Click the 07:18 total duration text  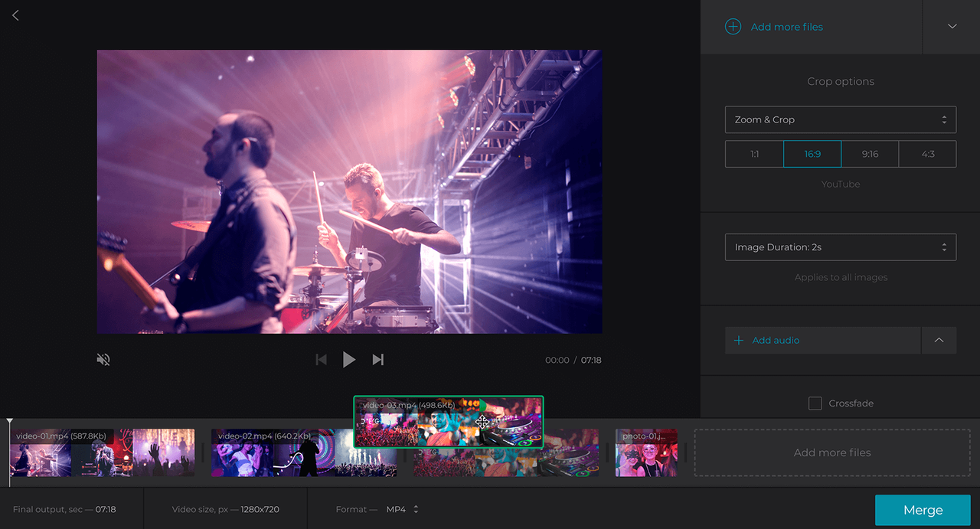591,360
